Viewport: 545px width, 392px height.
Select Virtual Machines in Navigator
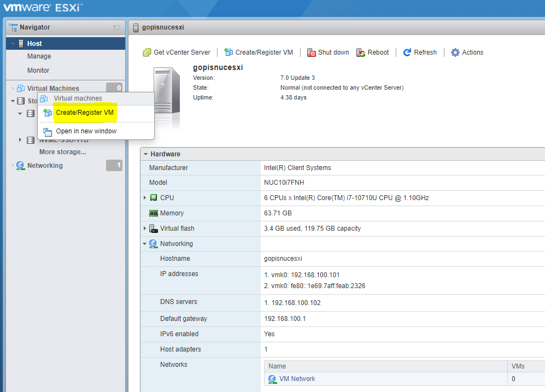(x=53, y=88)
